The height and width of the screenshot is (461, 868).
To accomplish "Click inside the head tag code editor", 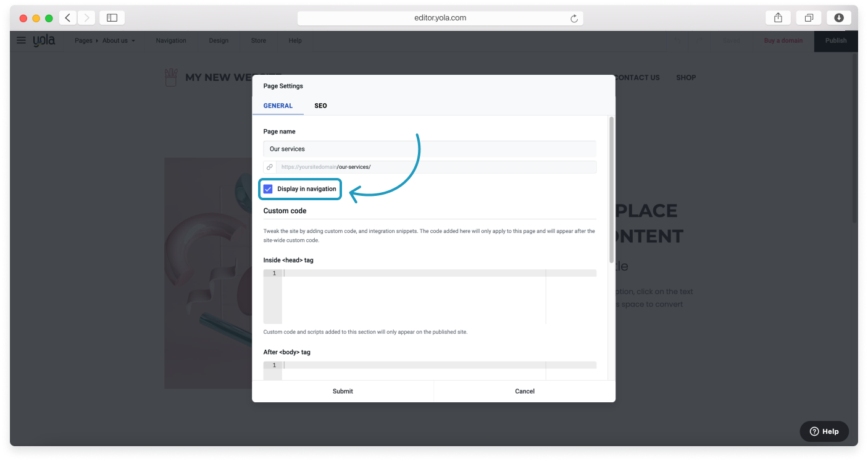I will coord(414,297).
